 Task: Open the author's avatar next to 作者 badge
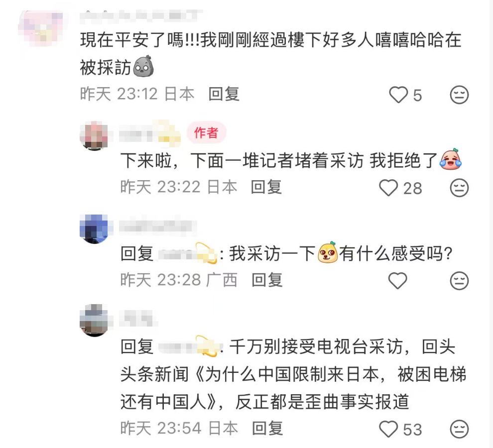(94, 135)
